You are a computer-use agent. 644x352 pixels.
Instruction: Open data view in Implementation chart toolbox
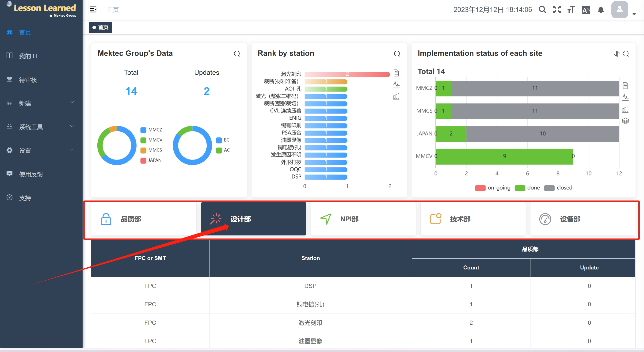coord(625,86)
